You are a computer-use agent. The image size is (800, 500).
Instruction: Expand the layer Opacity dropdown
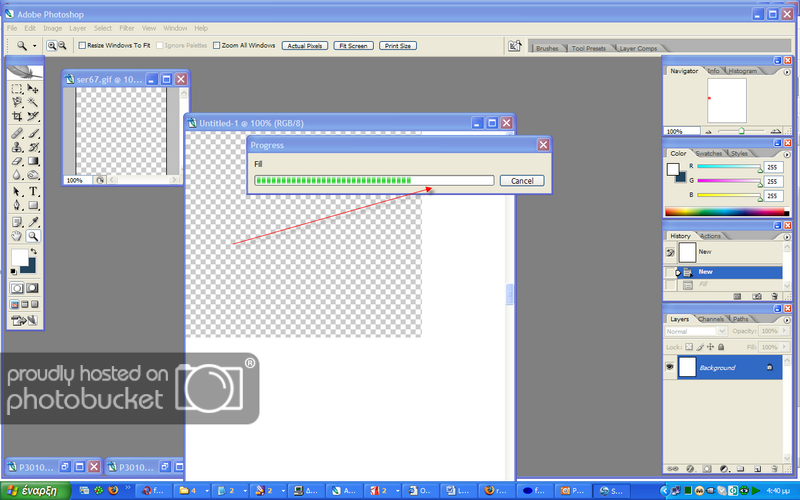tap(776, 331)
